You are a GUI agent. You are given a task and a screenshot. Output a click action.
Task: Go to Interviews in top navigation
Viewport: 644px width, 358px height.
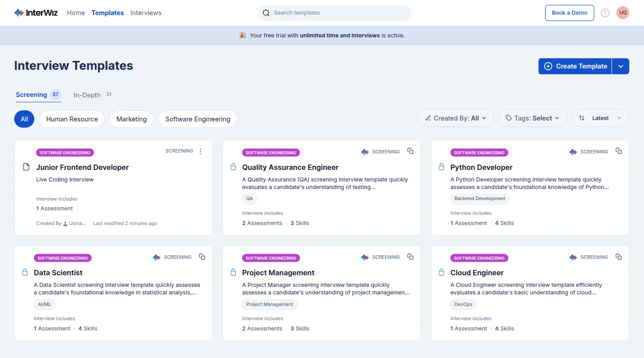[x=146, y=13]
